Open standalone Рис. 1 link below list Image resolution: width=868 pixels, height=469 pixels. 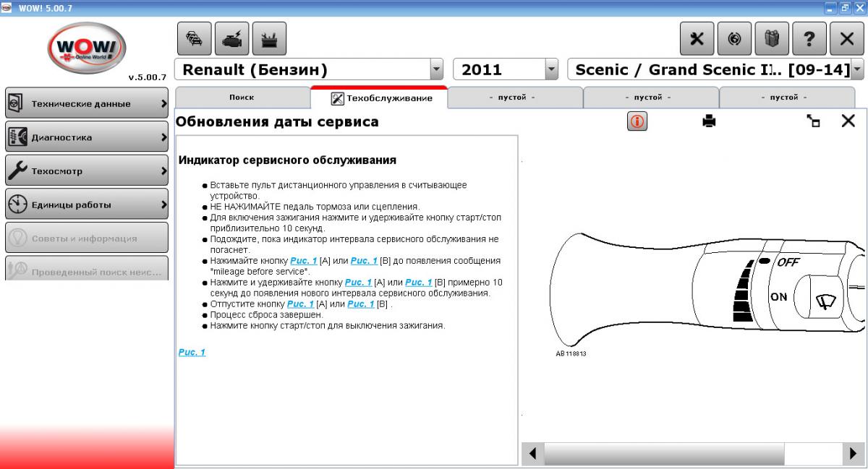coord(192,352)
